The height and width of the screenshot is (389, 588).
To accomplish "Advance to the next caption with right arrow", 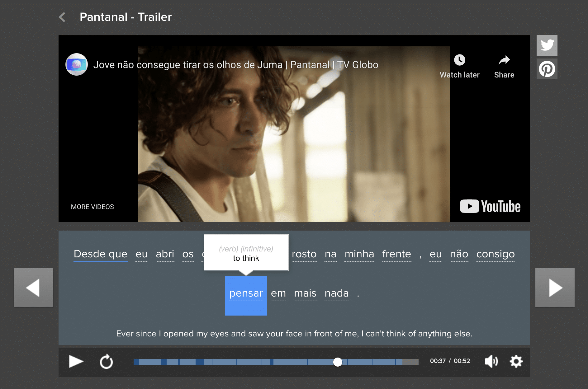I will [555, 288].
